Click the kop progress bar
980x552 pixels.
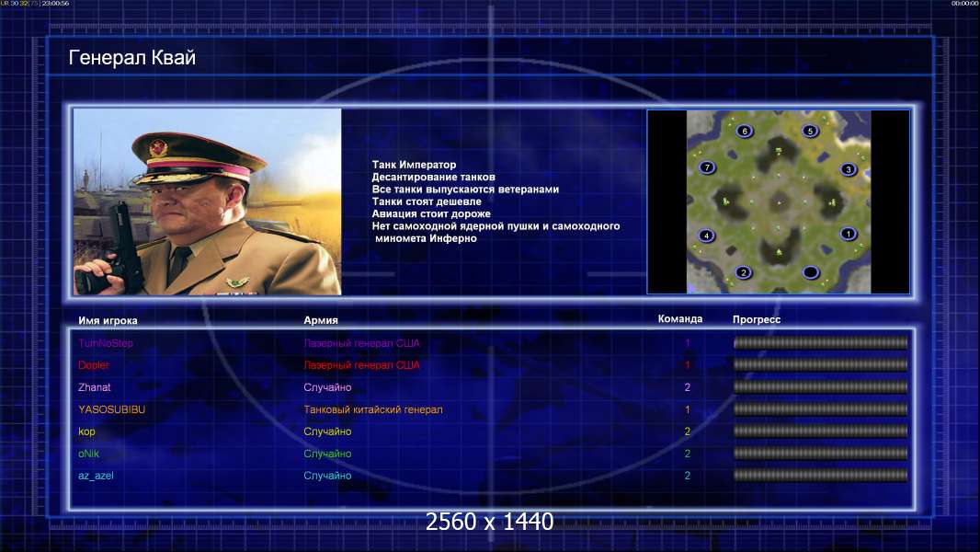[x=820, y=431]
